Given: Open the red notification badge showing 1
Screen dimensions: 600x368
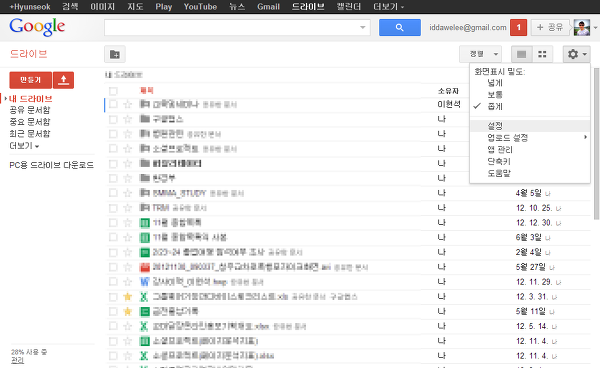Looking at the screenshot, I should (518, 28).
